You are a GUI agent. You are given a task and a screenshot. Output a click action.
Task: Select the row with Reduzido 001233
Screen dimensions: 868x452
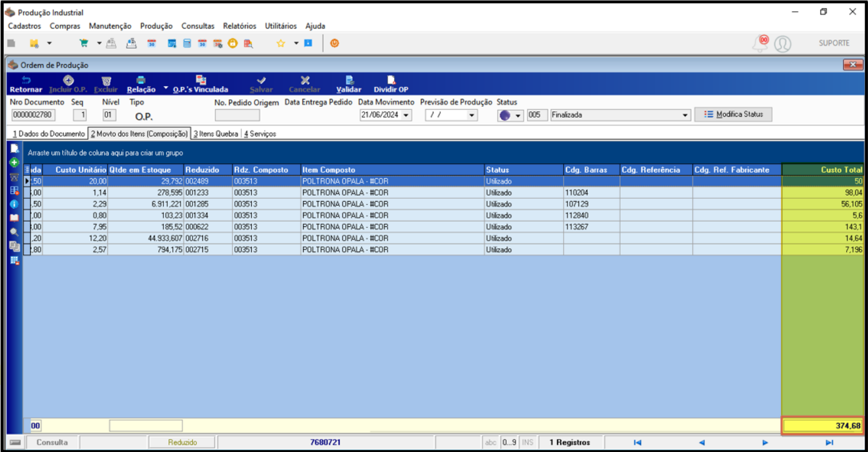(444, 193)
